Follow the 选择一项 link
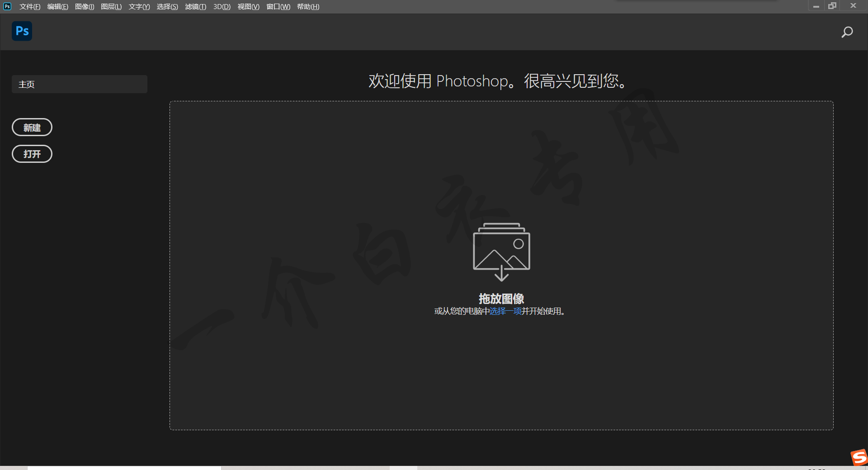868x470 pixels. pyautogui.click(x=505, y=311)
